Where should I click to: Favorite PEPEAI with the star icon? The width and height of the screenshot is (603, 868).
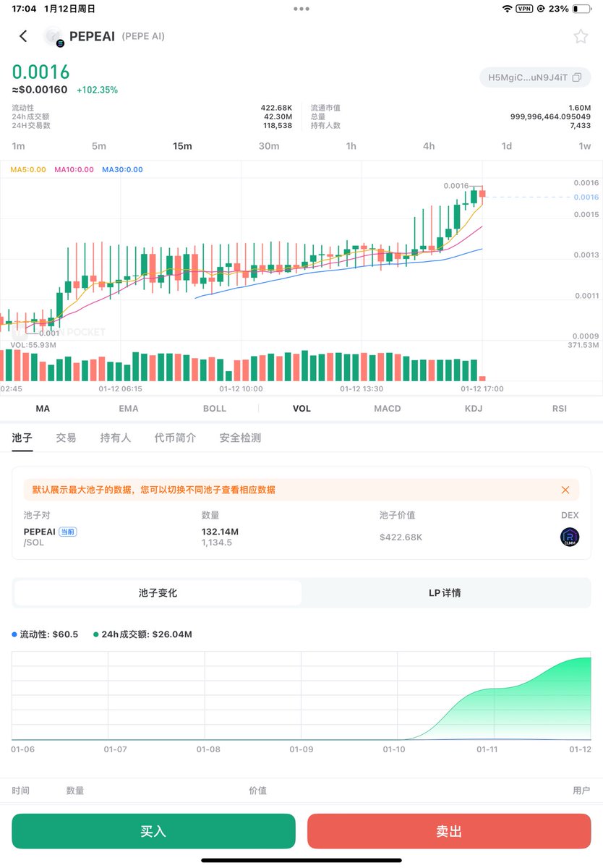coord(581,36)
